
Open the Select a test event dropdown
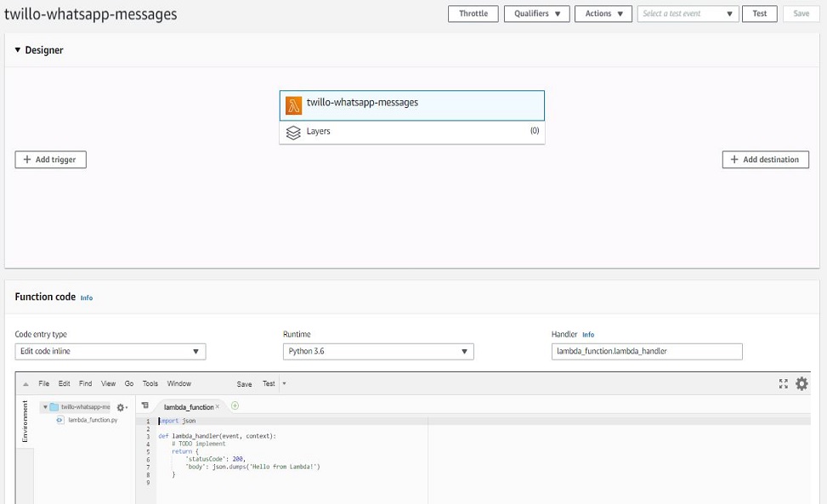coord(688,14)
